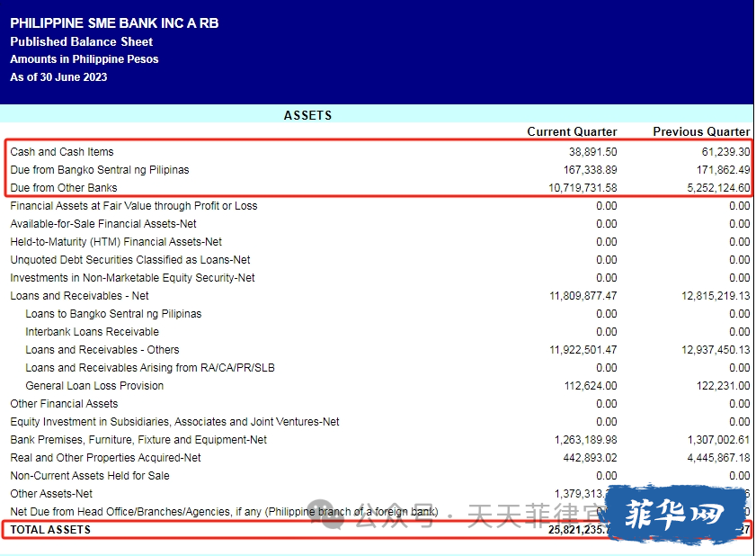This screenshot has height=556, width=756.
Task: Click the value 11,922,501.47
Action: [583, 350]
